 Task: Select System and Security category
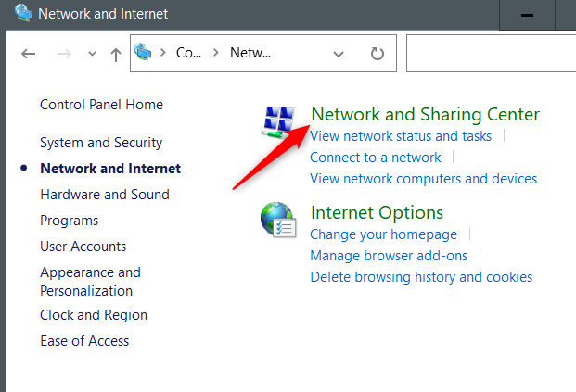pos(101,143)
